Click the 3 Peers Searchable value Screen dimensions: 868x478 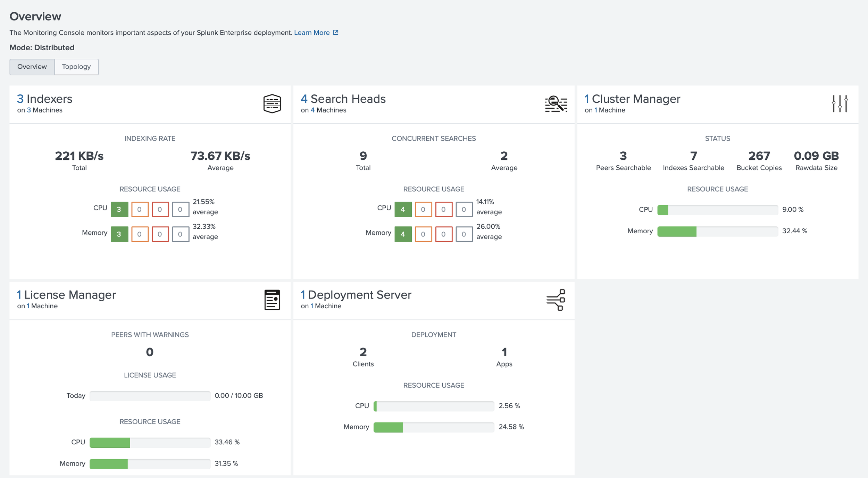pyautogui.click(x=623, y=156)
